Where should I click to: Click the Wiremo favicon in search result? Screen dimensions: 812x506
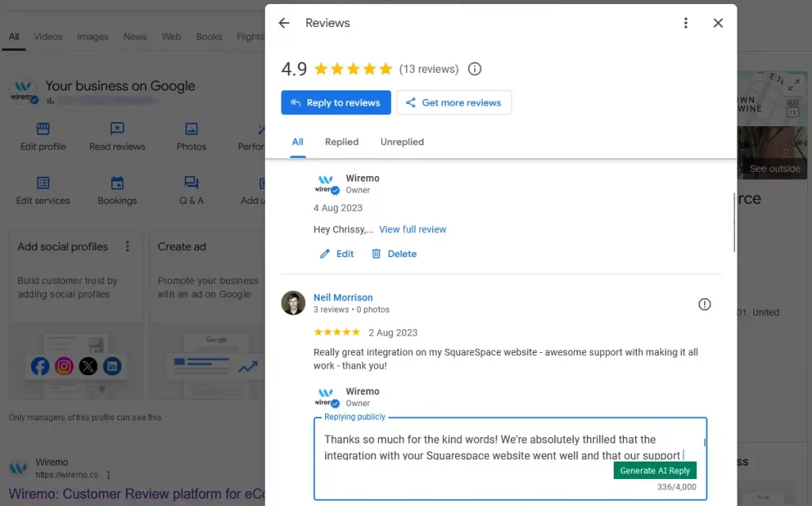[x=19, y=468]
